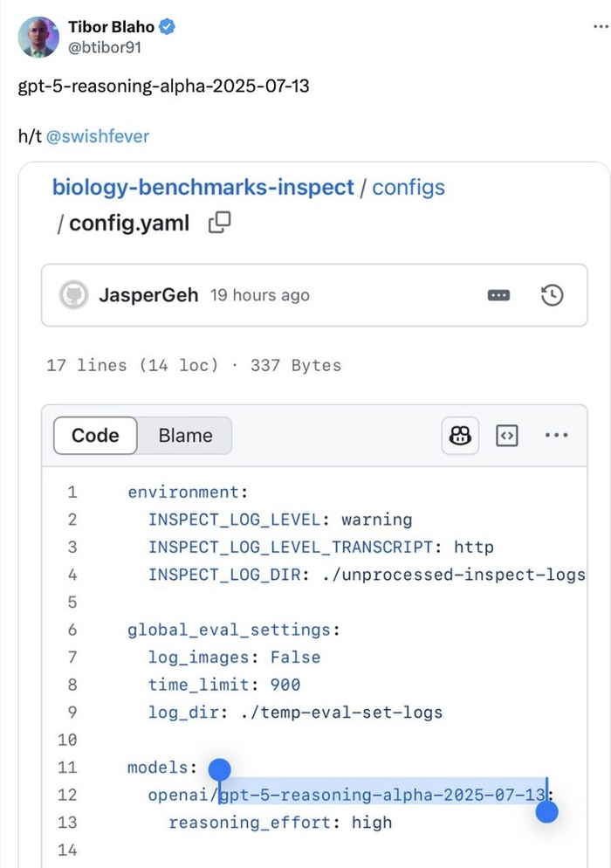Open the biology-benchmarks-inspect repository link
611x868 pixels.
[203, 187]
